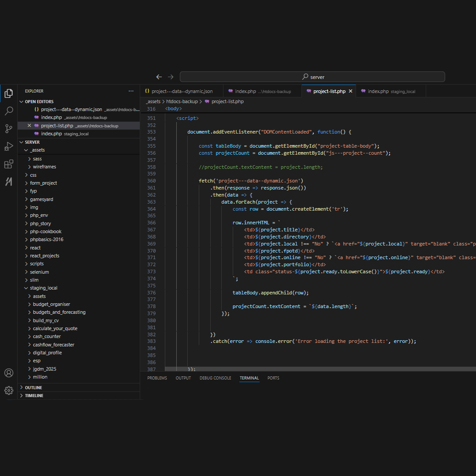This screenshot has height=476, width=476.
Task: Open the Run and Debug view icon
Action: [x=9, y=146]
